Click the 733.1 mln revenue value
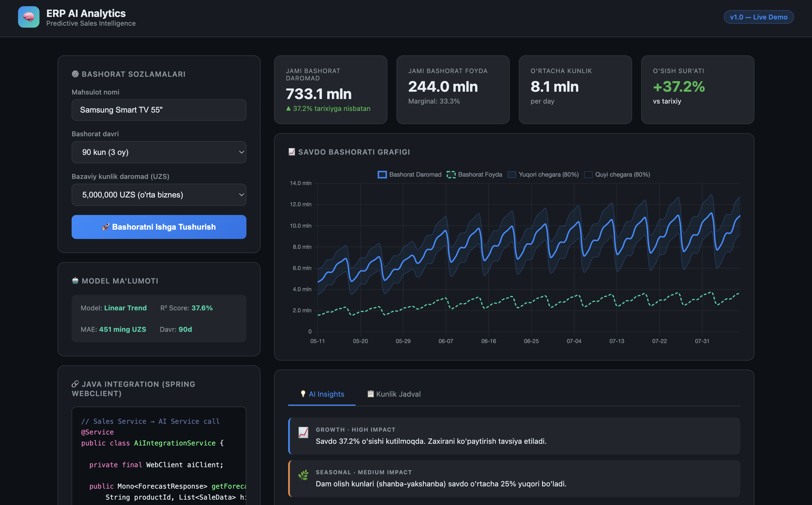Viewport: 812px width, 505px height. 319,94
